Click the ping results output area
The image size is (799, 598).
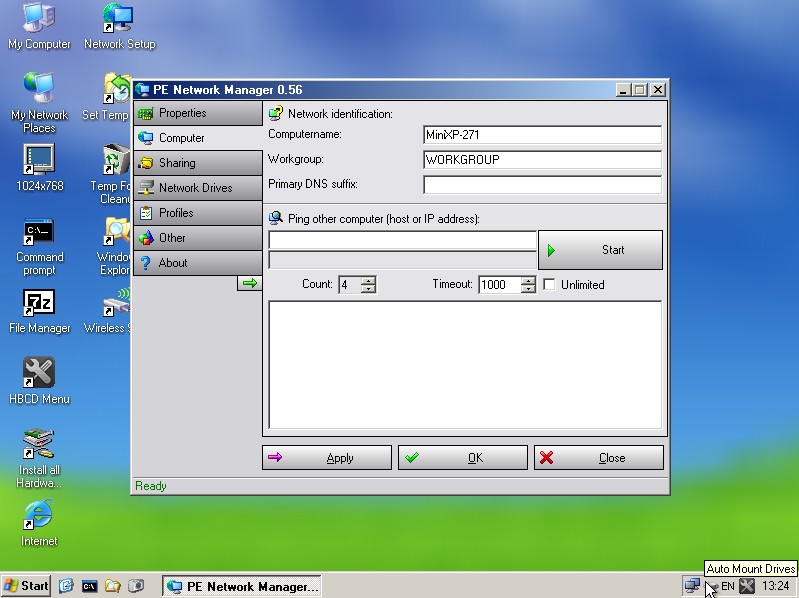pyautogui.click(x=465, y=365)
